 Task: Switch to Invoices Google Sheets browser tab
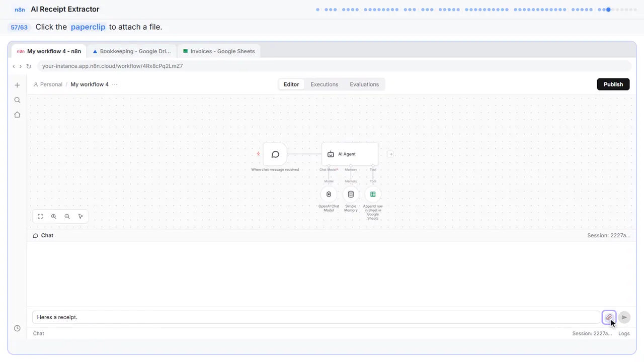tap(219, 51)
